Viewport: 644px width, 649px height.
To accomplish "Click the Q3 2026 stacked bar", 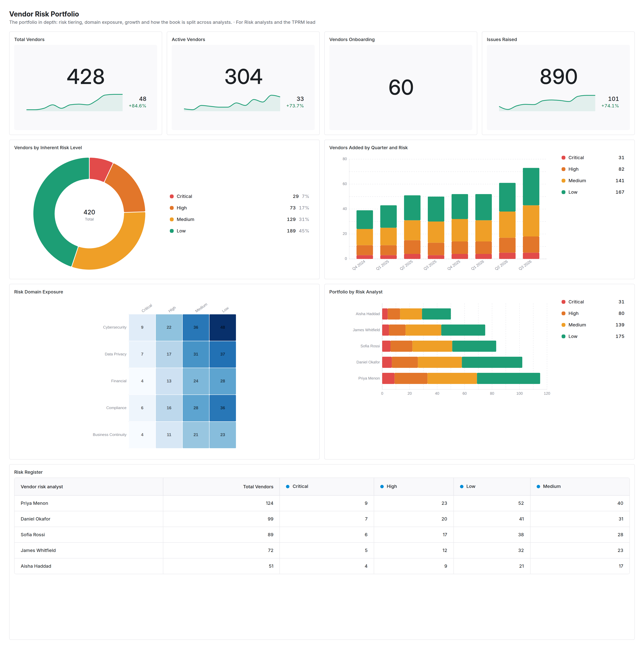I will [x=531, y=213].
